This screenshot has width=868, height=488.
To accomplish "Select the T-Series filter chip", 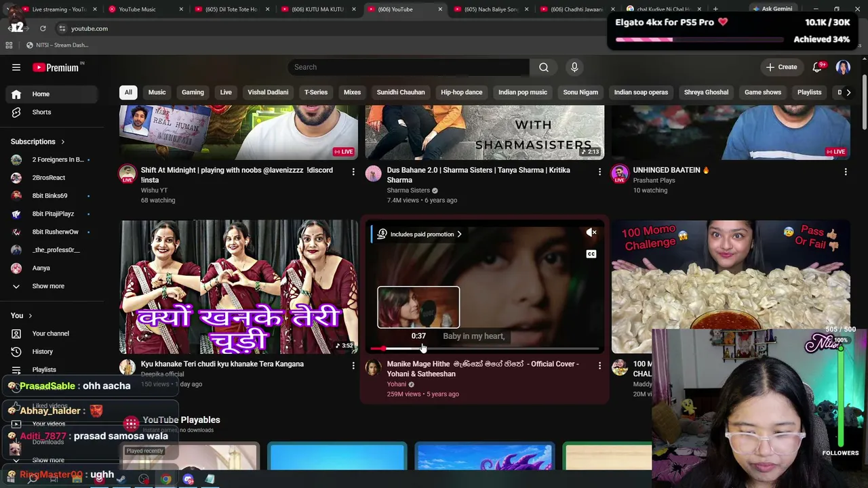I will tap(316, 92).
